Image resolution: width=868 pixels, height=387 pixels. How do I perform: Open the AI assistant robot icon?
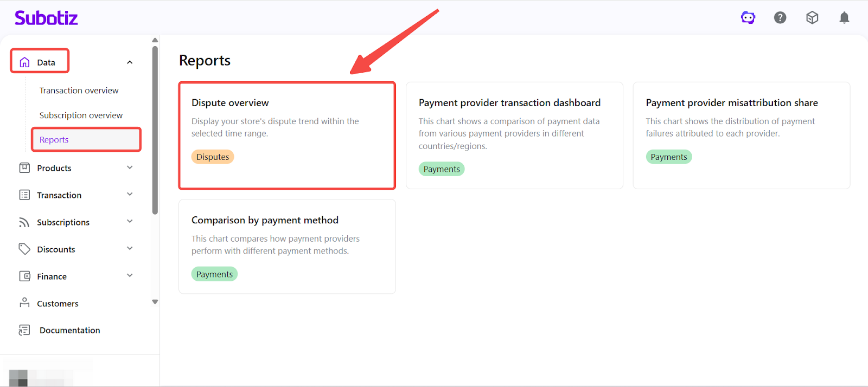[x=748, y=18]
